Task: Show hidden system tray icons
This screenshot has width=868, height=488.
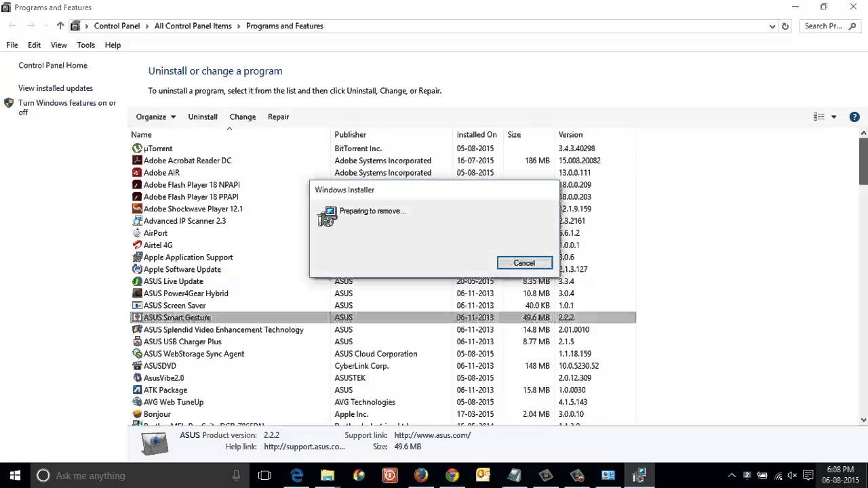Action: pos(732,476)
